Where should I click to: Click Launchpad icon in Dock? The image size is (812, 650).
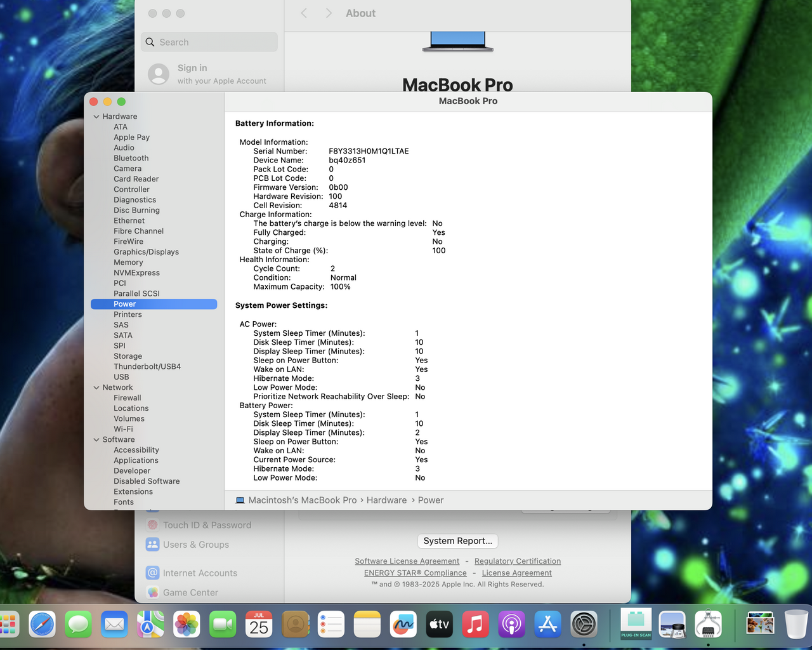(8, 625)
